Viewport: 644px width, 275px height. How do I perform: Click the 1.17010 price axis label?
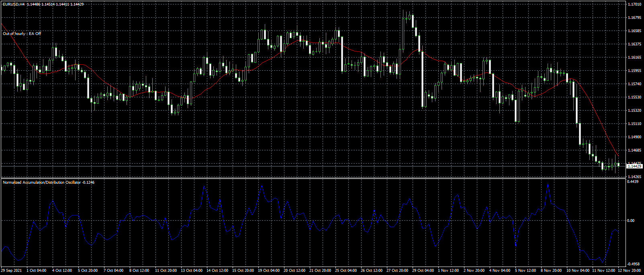click(x=634, y=4)
